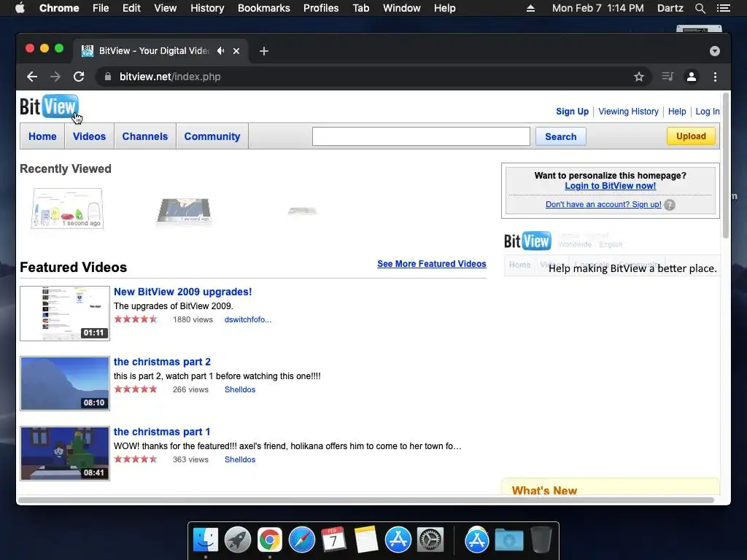Click the Log In link
This screenshot has width=747, height=560.
point(708,112)
